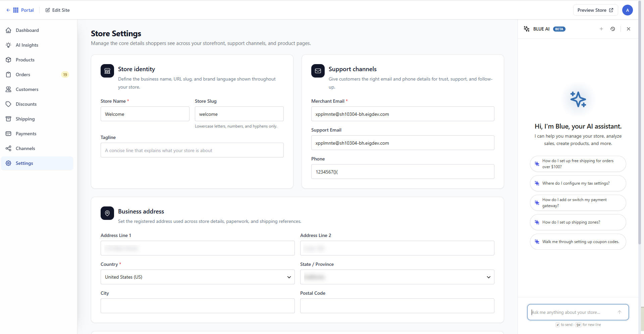This screenshot has height=334, width=644.
Task: Click the Preview Store button
Action: pyautogui.click(x=595, y=10)
